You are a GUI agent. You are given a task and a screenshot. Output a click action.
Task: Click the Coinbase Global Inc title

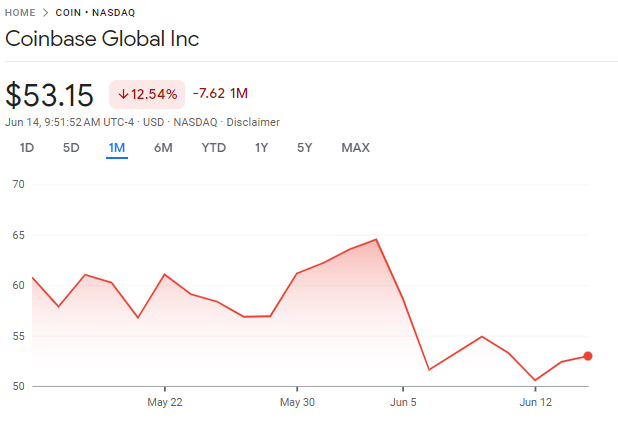102,40
